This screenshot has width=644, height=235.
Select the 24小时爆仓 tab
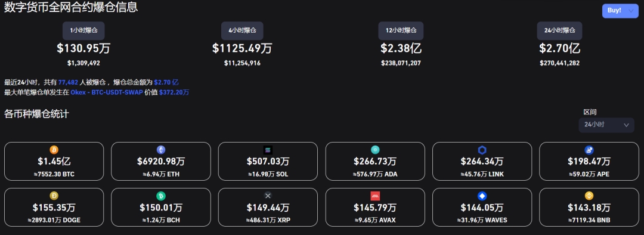[559, 30]
